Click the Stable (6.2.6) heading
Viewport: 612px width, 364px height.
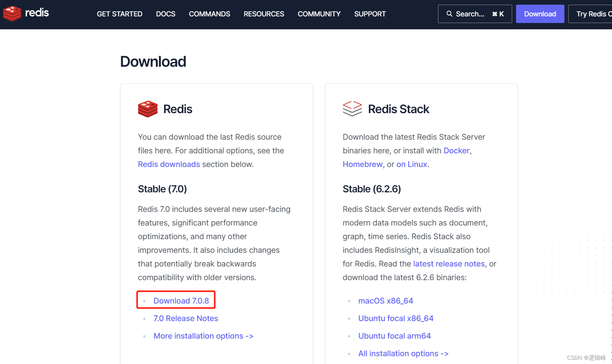click(372, 189)
